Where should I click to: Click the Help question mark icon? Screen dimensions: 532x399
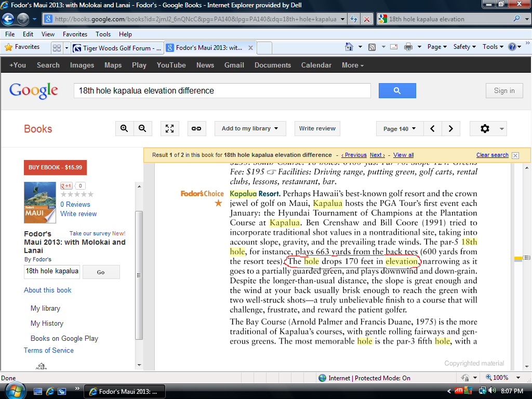512,47
